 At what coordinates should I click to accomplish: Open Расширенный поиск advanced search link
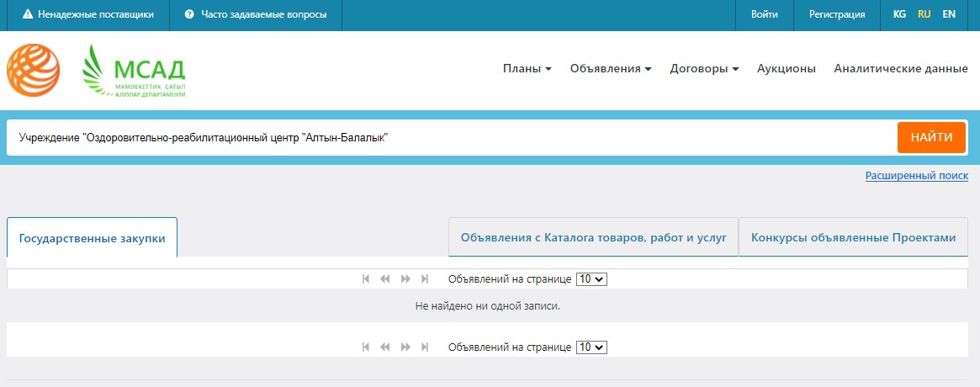point(916,177)
